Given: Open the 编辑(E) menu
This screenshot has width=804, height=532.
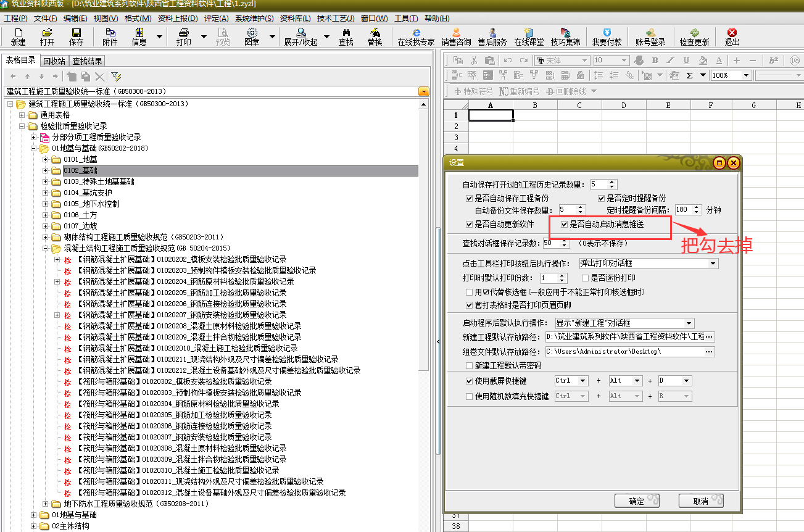Looking at the screenshot, I should point(75,19).
